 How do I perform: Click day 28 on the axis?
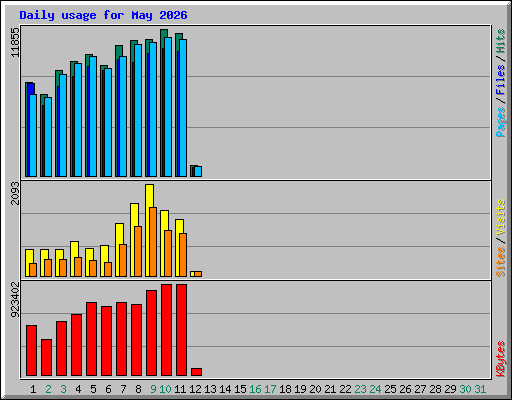[x=435, y=389]
